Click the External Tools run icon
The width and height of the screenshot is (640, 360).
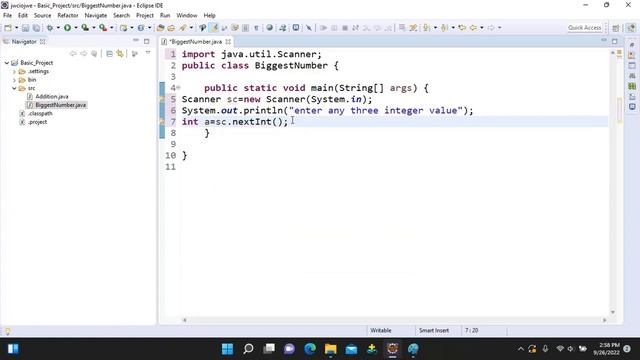pyautogui.click(x=103, y=28)
